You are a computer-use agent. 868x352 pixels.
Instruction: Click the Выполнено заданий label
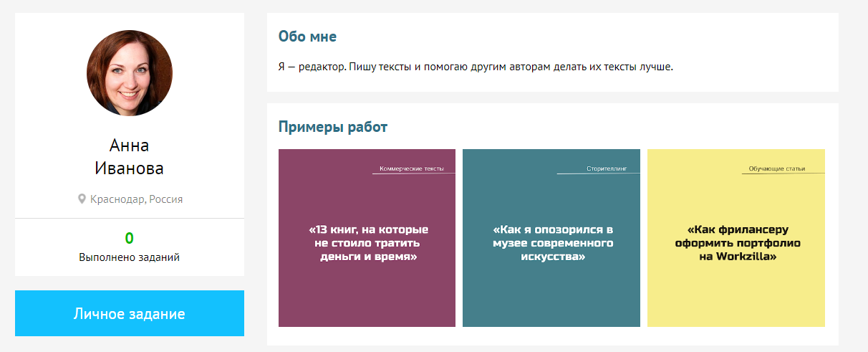(x=130, y=257)
